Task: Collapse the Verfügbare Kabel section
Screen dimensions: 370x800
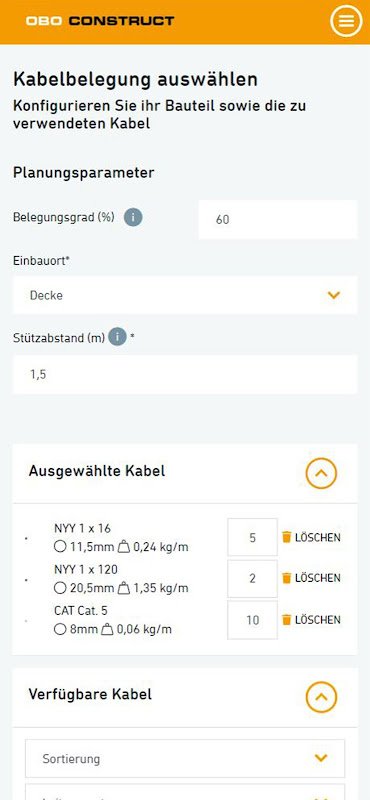Action: point(322,697)
